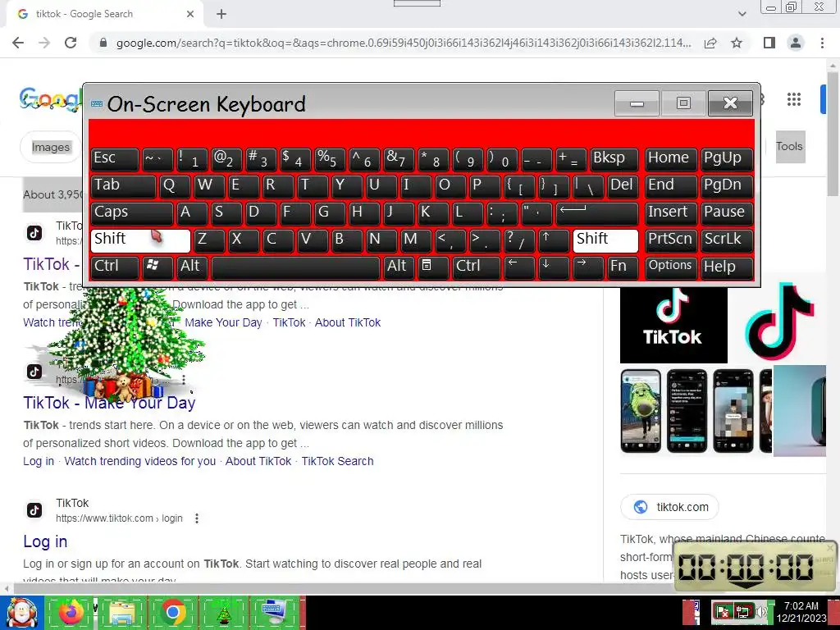The width and height of the screenshot is (840, 630).
Task: Reload the page with refresh icon
Action: pos(71,43)
